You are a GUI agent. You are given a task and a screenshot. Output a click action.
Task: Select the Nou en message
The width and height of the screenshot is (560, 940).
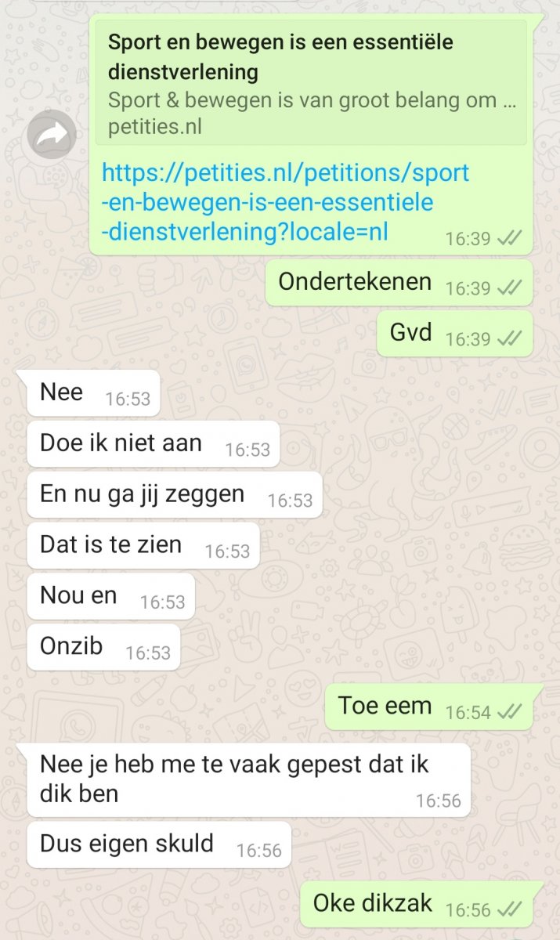(x=110, y=597)
